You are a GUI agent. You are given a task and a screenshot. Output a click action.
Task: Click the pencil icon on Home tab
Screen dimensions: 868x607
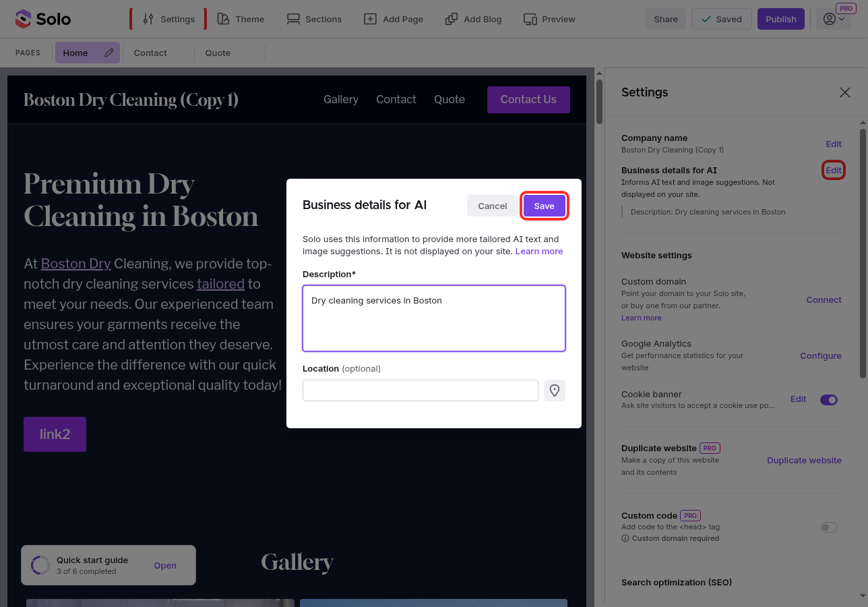[109, 53]
